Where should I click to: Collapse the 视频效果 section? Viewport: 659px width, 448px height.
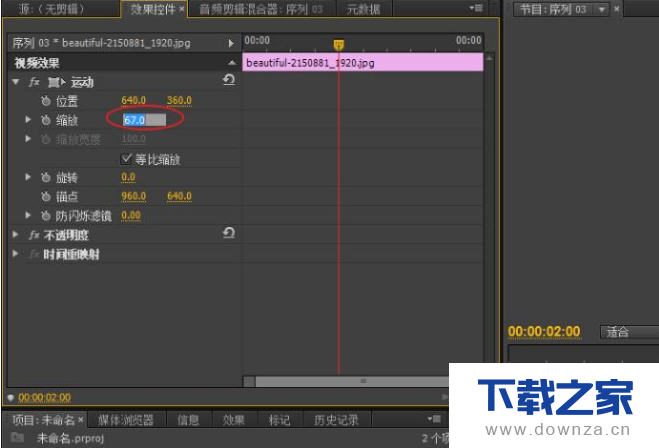pyautogui.click(x=232, y=63)
